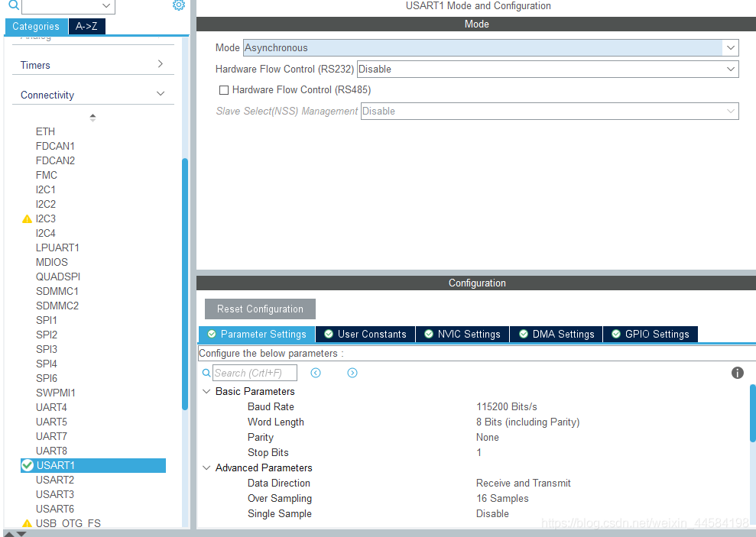Collapse the Advanced Parameters section
This screenshot has height=537, width=756.
[206, 467]
